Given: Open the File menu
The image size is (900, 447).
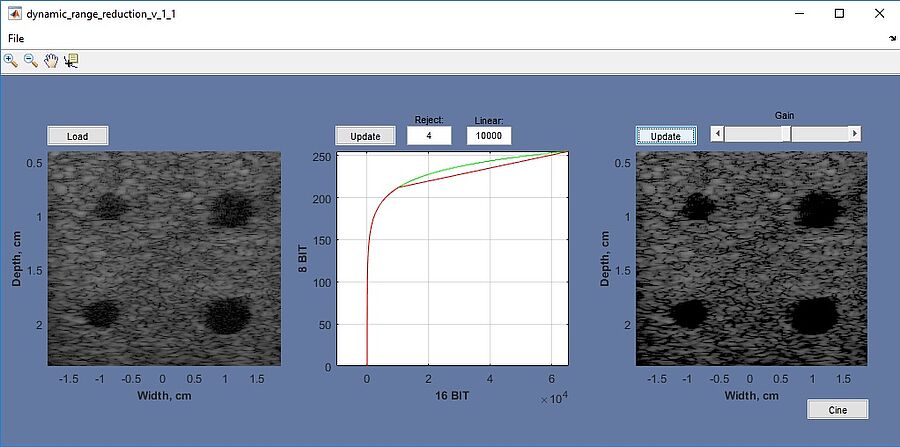Looking at the screenshot, I should point(16,38).
